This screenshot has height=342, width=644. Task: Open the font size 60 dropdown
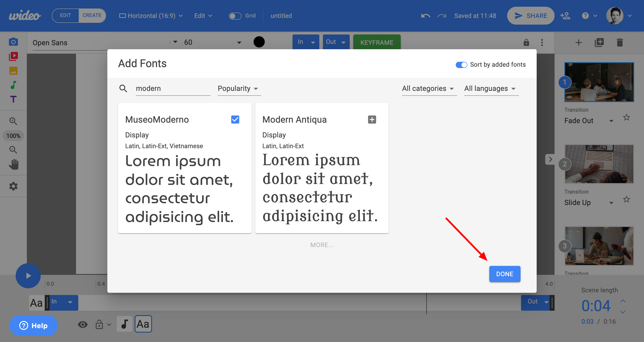tap(213, 42)
